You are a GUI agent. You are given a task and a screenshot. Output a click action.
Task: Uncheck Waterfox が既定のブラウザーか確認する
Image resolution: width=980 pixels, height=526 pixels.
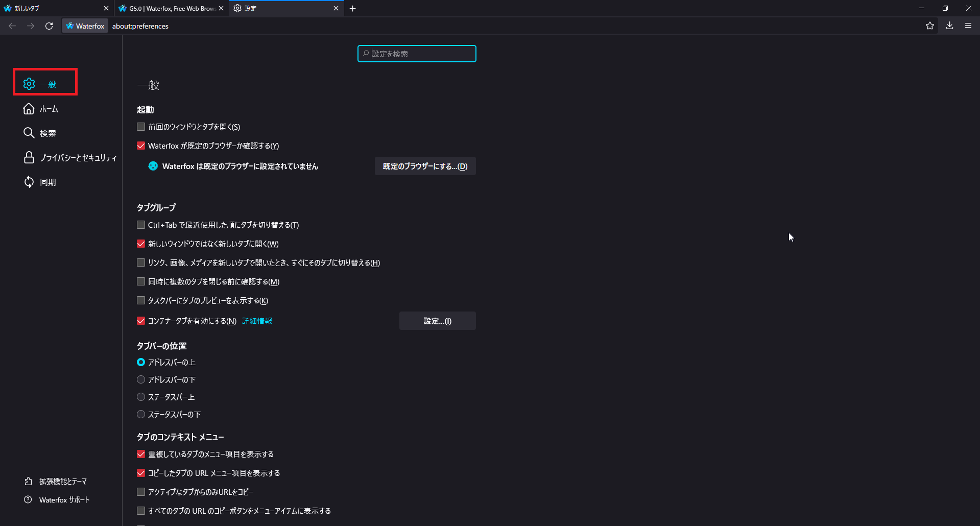coord(141,146)
